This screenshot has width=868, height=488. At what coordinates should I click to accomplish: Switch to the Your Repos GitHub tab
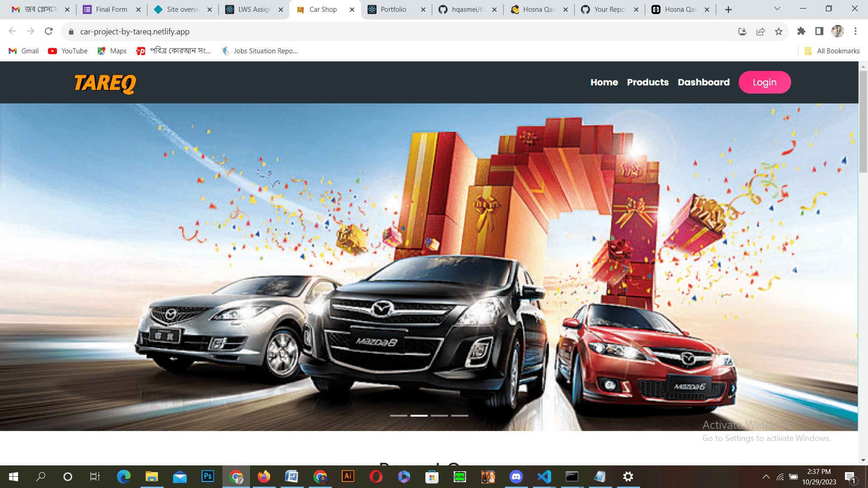tap(610, 9)
